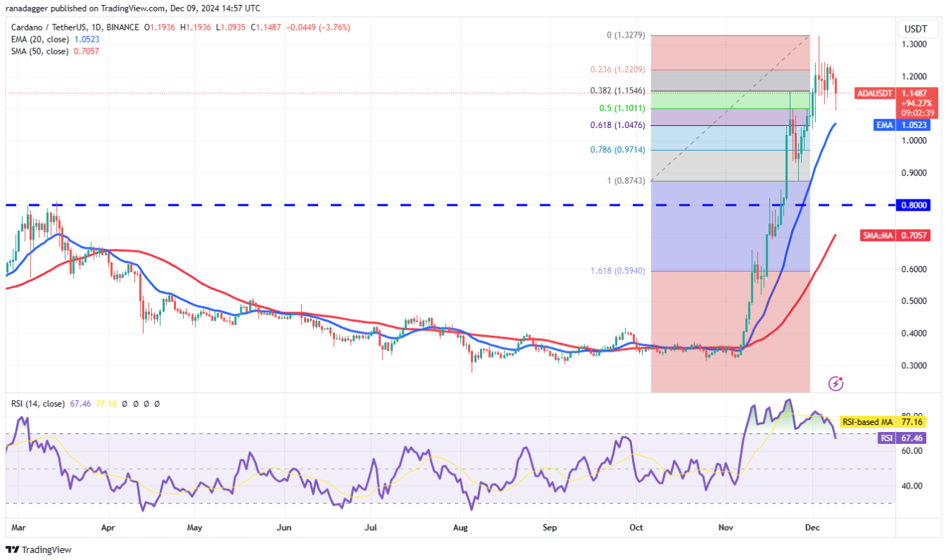Click the Aug label on time axis
Screen dimensions: 946x560
(460, 527)
